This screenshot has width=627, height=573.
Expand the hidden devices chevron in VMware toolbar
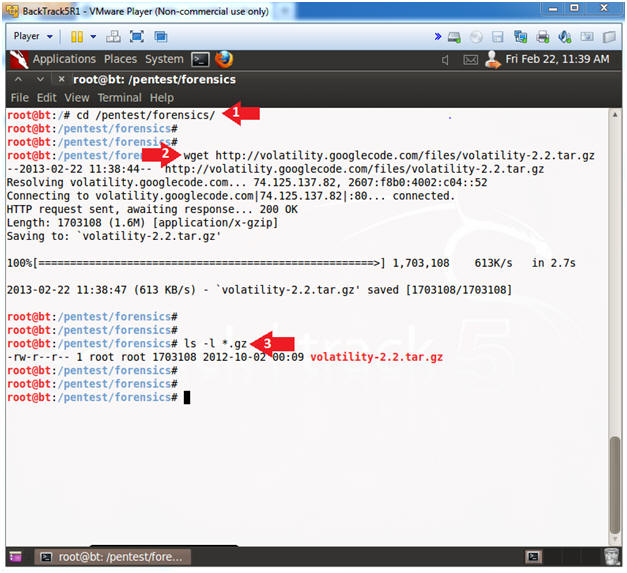[438, 37]
